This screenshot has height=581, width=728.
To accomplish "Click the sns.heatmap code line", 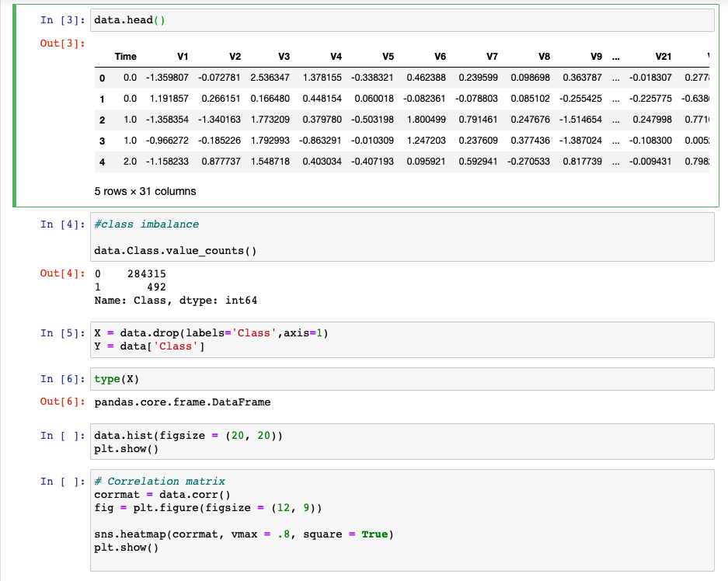I will click(244, 534).
